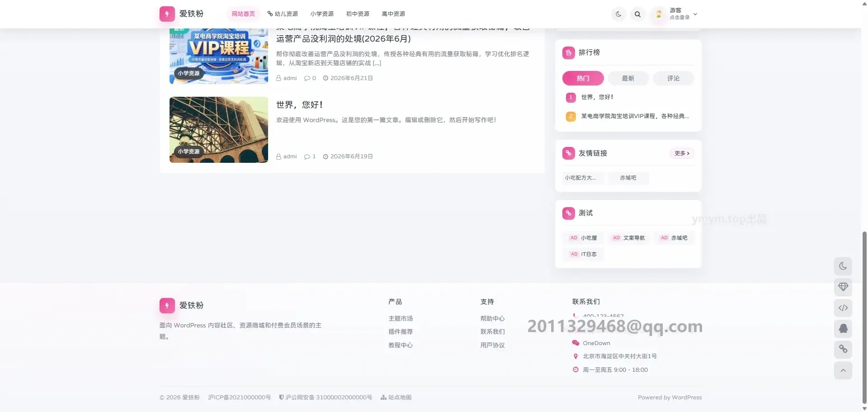Open footer link 帮助中心
Image resolution: width=868 pixels, height=412 pixels.
click(492, 319)
